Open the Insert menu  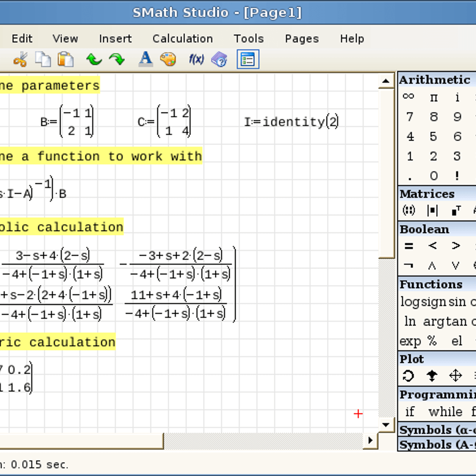[x=115, y=39]
